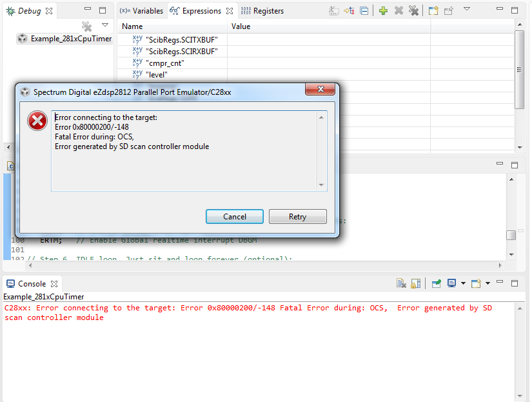This screenshot has width=532, height=402.
Task: Minimize the Expressions view panel
Action: [x=500, y=9]
